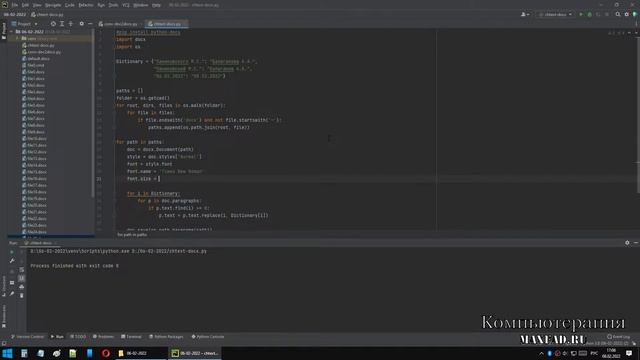This screenshot has height=360, width=640.
Task: Open the Run tool window button
Action: [x=57, y=337]
